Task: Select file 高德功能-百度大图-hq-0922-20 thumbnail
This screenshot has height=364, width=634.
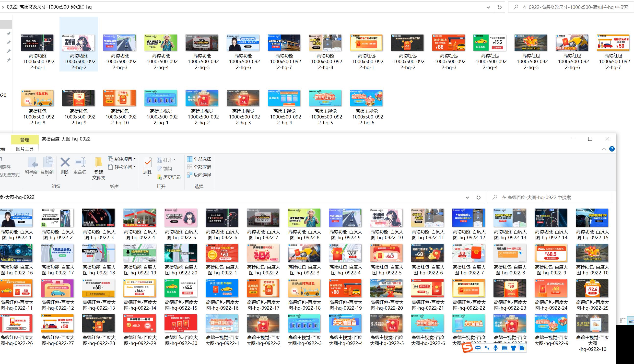Action: tap(181, 253)
